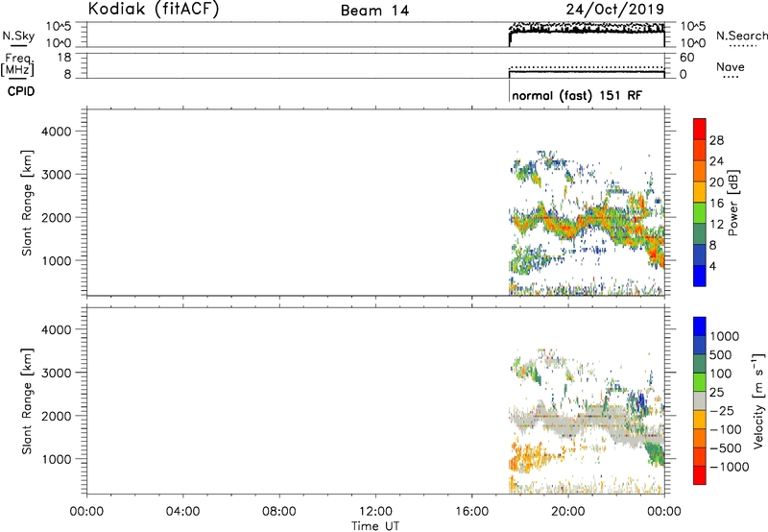Viewport: 768px width, 532px height.
Task: Click the "−100" label on the Velocity colorbar
Action: 725,429
